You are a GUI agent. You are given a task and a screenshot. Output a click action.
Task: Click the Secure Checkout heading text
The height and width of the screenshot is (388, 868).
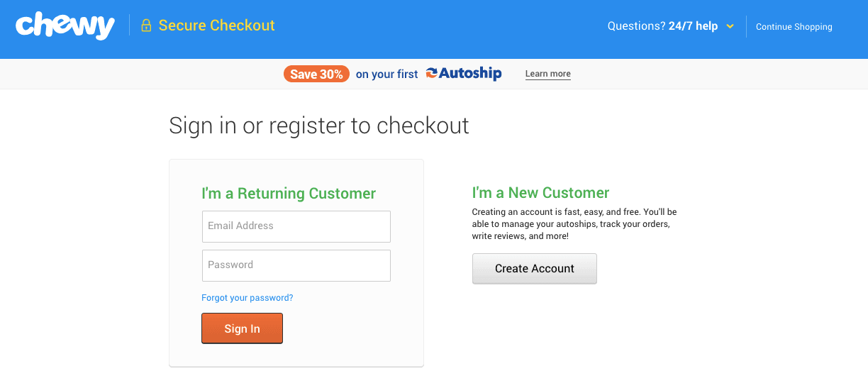point(216,26)
